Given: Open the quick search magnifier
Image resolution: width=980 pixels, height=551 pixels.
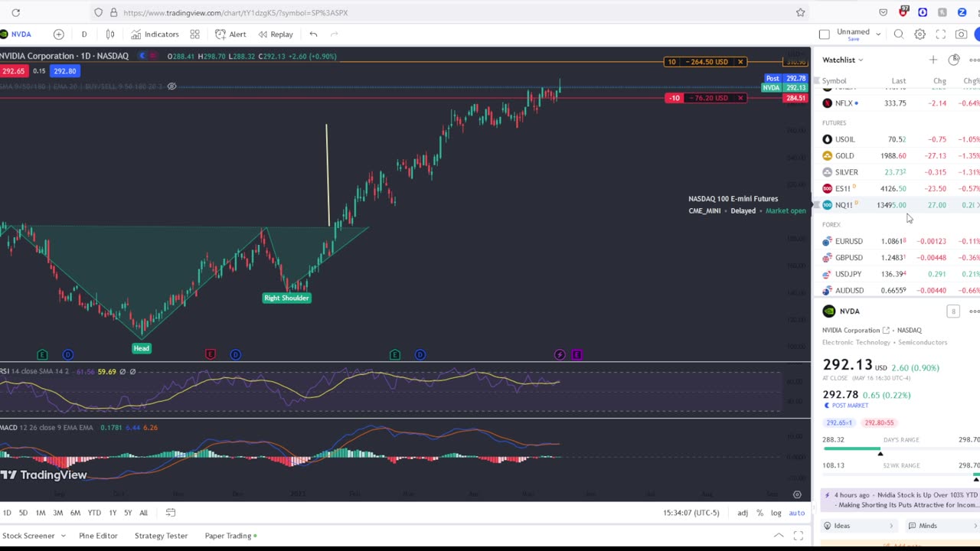Looking at the screenshot, I should 899,34.
